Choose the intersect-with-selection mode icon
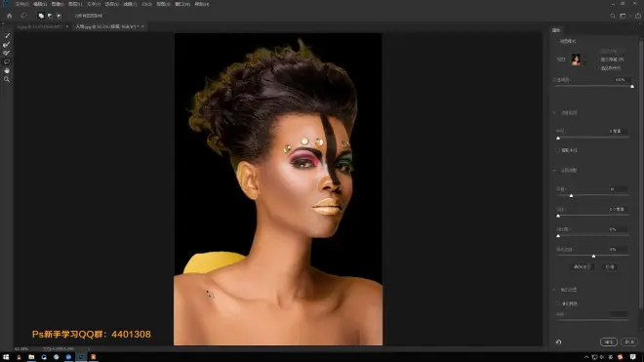Image resolution: width=644 pixels, height=362 pixels. click(x=60, y=16)
